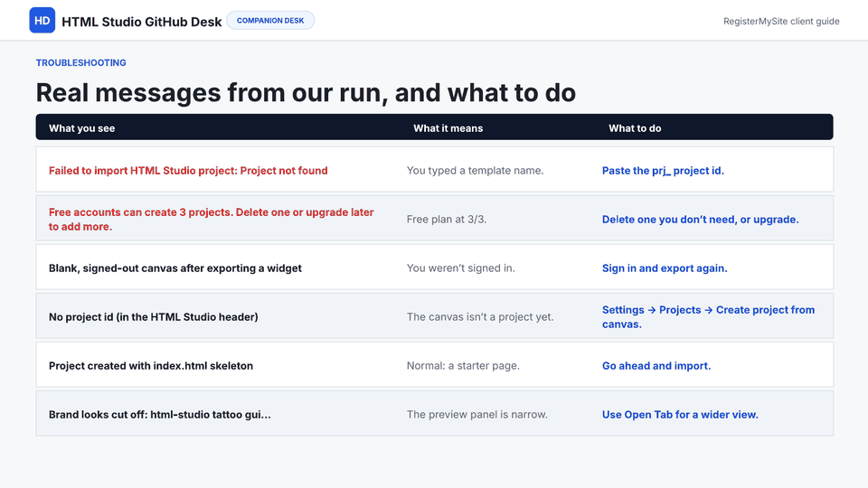
Task: Select 'Project created with index.html skeleton' row
Action: pyautogui.click(x=435, y=364)
